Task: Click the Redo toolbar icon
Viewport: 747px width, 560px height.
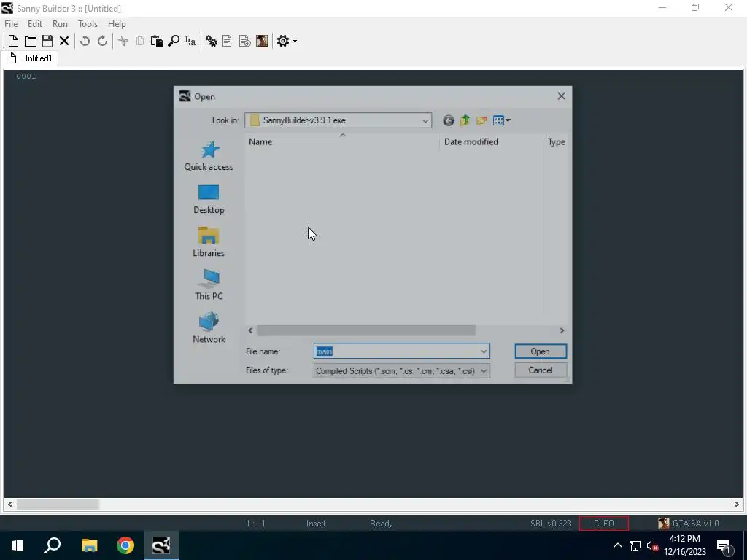Action: tap(102, 41)
